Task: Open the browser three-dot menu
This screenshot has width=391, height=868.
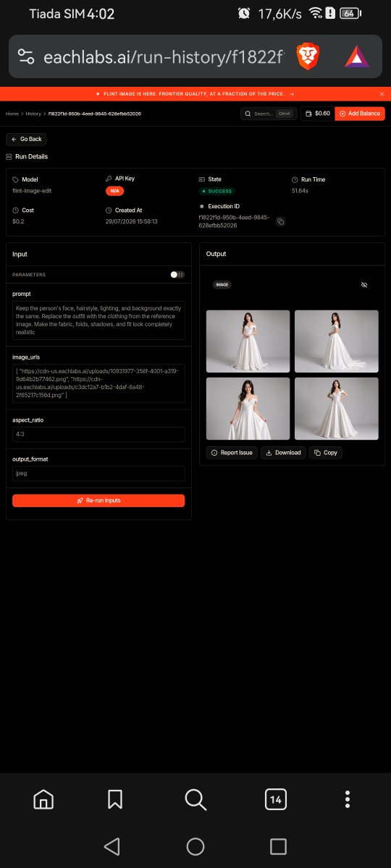Action: click(348, 799)
